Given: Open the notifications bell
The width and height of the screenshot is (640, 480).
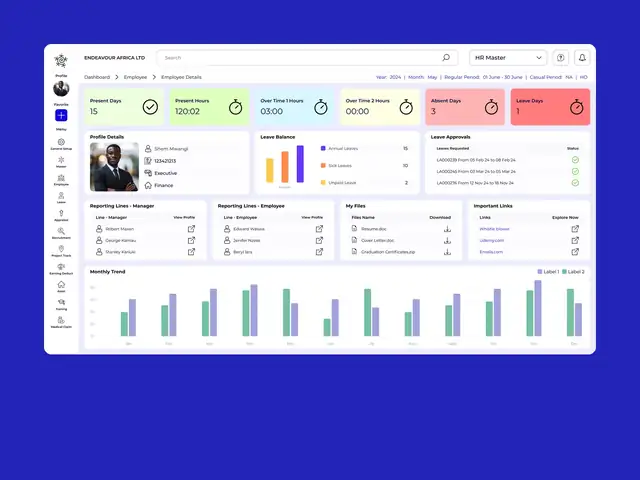Looking at the screenshot, I should point(582,58).
